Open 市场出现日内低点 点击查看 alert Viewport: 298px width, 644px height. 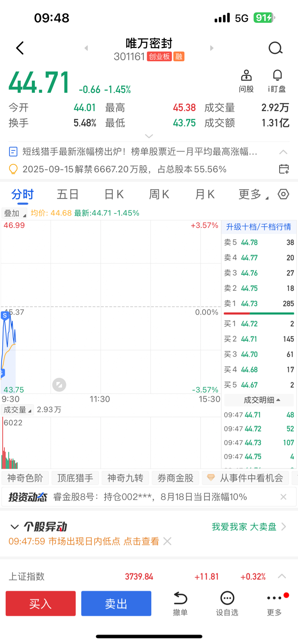(x=84, y=542)
